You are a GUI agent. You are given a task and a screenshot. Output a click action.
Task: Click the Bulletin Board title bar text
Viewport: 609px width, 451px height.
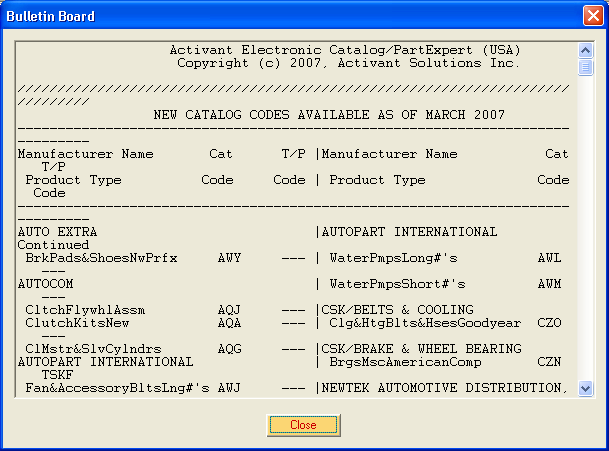coord(52,16)
